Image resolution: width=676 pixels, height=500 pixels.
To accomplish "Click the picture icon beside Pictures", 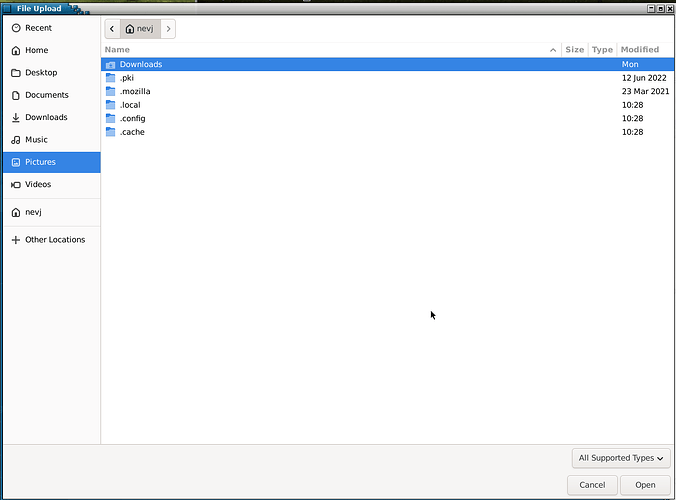I will [x=16, y=162].
